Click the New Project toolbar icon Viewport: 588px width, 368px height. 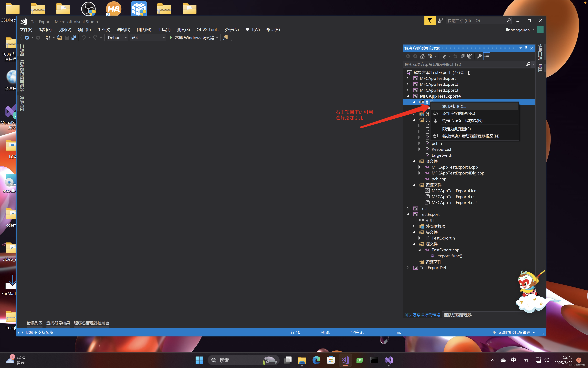pos(48,38)
